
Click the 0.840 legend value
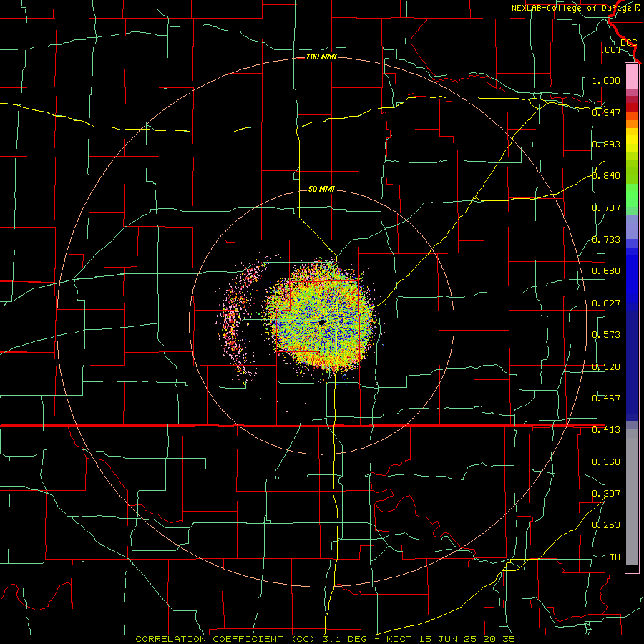coord(606,176)
